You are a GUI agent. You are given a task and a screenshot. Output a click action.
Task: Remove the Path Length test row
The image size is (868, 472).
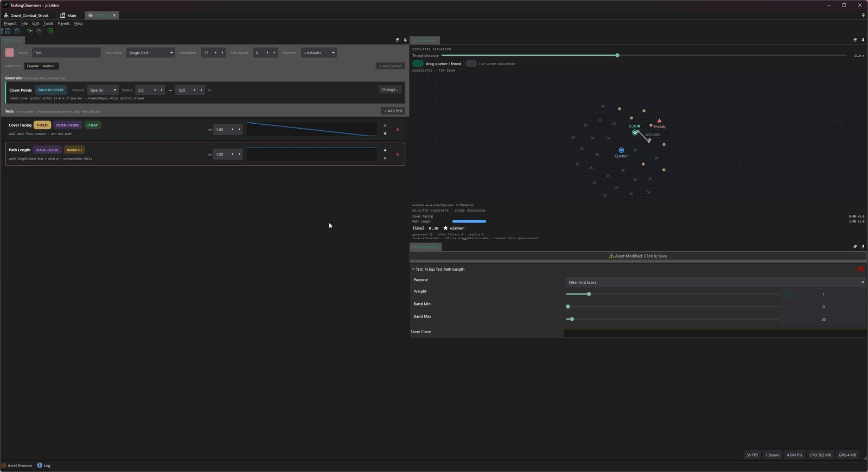[x=397, y=154]
